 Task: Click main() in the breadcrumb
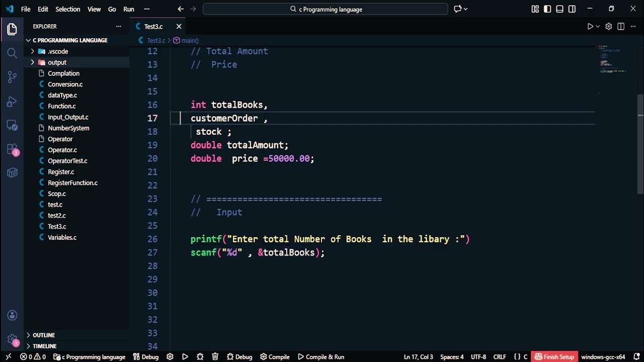[186, 40]
